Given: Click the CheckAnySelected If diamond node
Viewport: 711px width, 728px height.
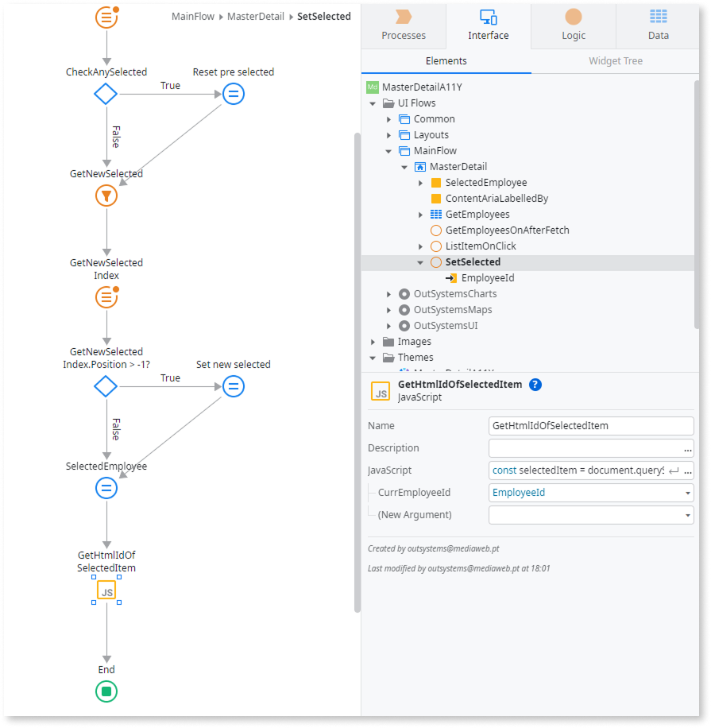Looking at the screenshot, I should pos(106,94).
